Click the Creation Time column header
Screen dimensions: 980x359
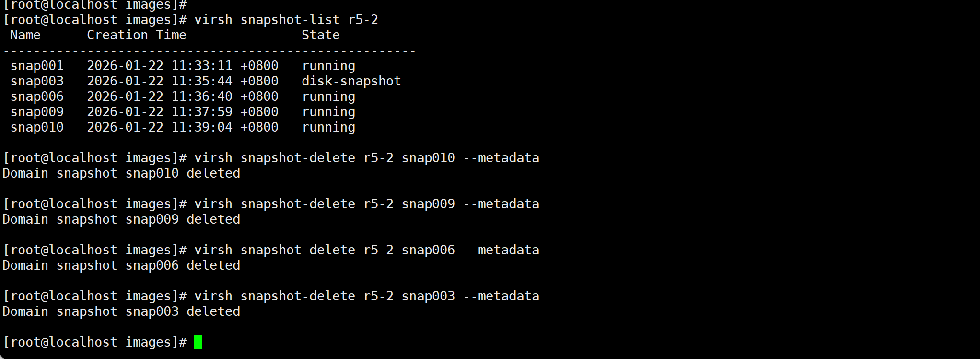point(136,35)
